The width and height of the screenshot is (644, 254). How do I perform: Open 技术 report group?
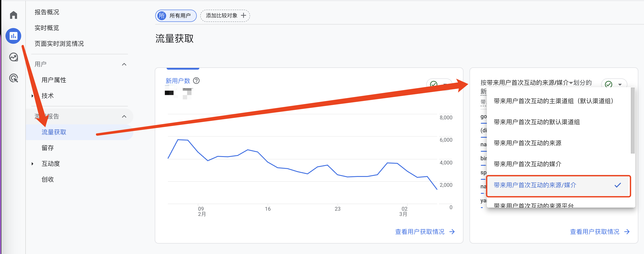click(47, 96)
